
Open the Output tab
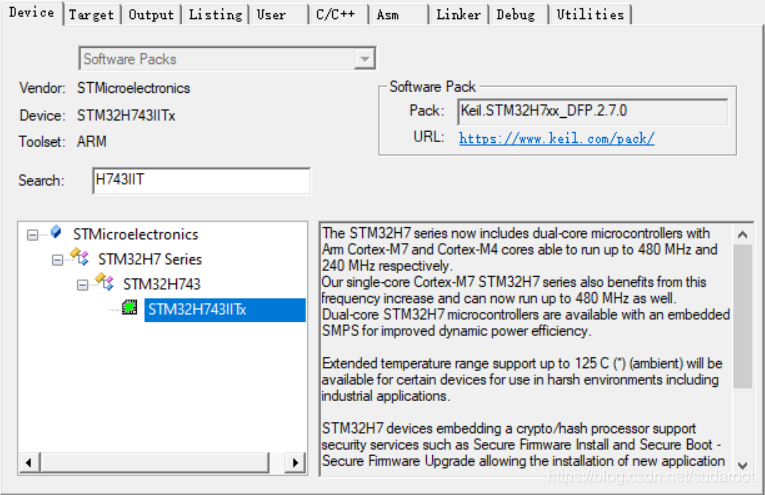coord(151,15)
